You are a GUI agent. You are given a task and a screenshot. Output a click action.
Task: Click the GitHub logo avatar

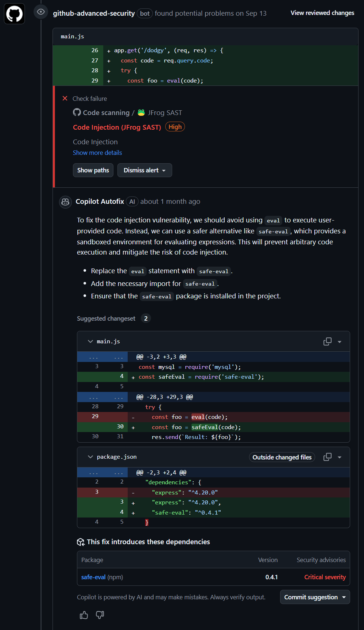click(14, 14)
